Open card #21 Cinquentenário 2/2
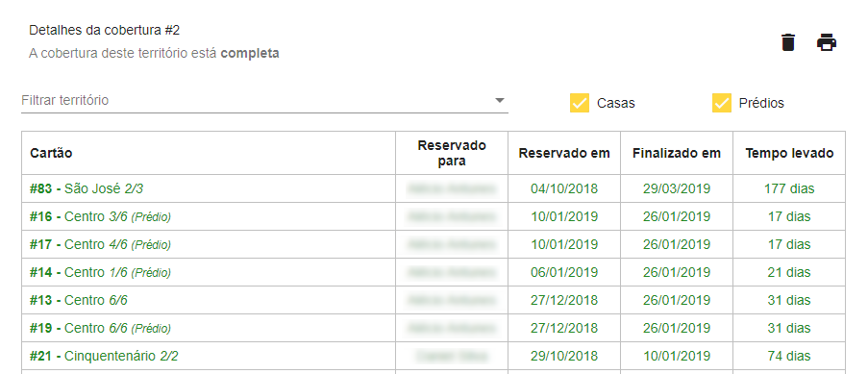The height and width of the screenshot is (374, 868). 104,356
